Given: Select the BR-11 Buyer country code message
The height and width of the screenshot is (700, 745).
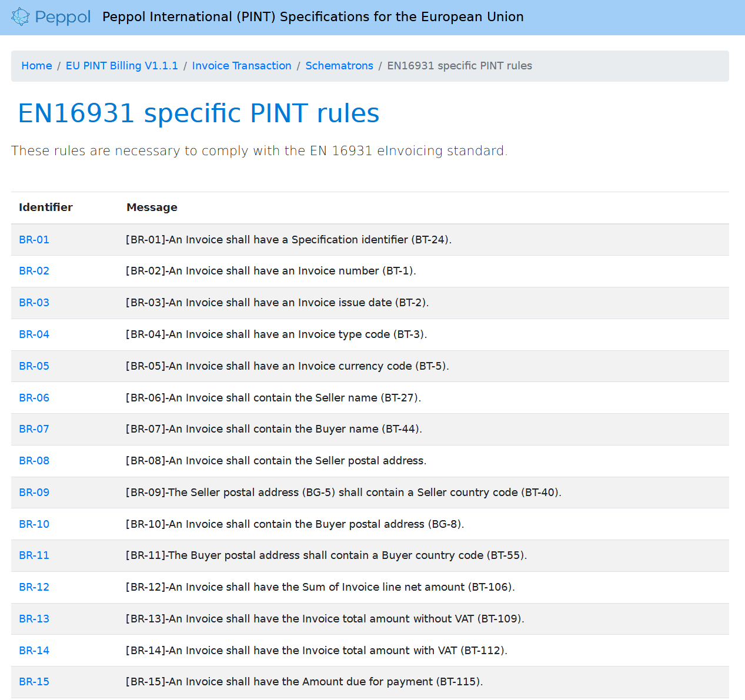Looking at the screenshot, I should coord(326,555).
